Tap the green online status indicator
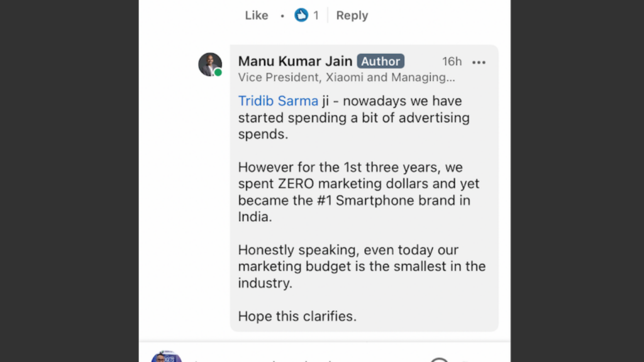 pos(219,72)
